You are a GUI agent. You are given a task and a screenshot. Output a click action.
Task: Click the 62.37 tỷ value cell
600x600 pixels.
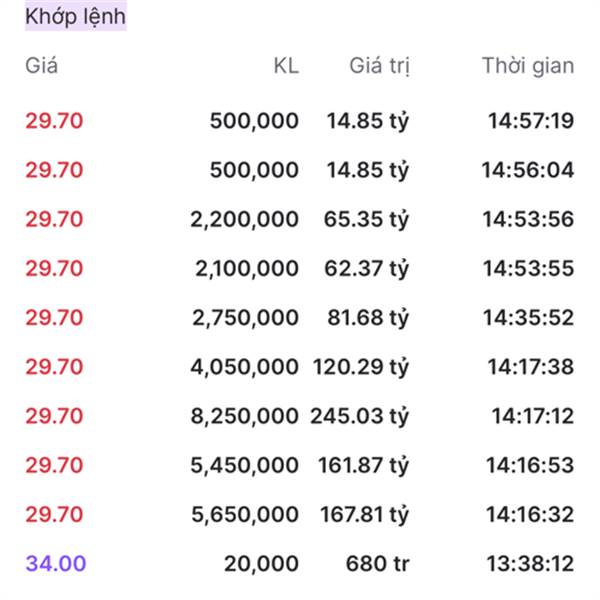367,268
